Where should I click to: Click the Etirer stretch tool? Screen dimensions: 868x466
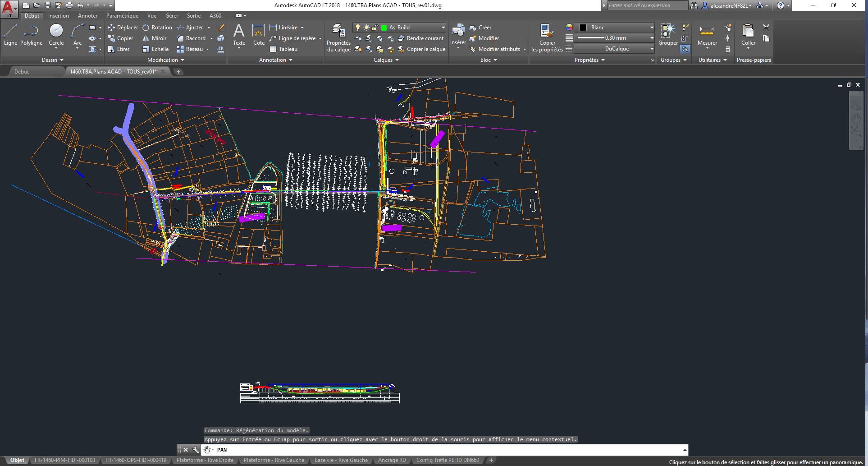(x=119, y=49)
